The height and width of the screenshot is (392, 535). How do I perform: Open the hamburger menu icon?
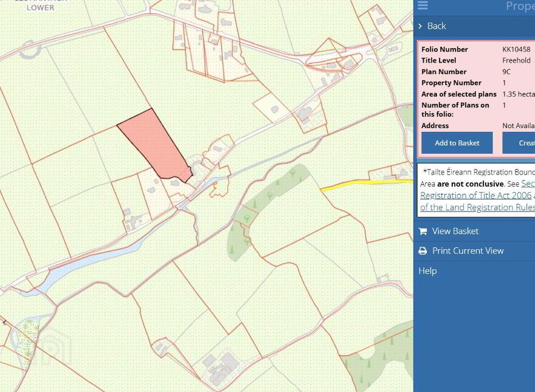[x=423, y=5]
